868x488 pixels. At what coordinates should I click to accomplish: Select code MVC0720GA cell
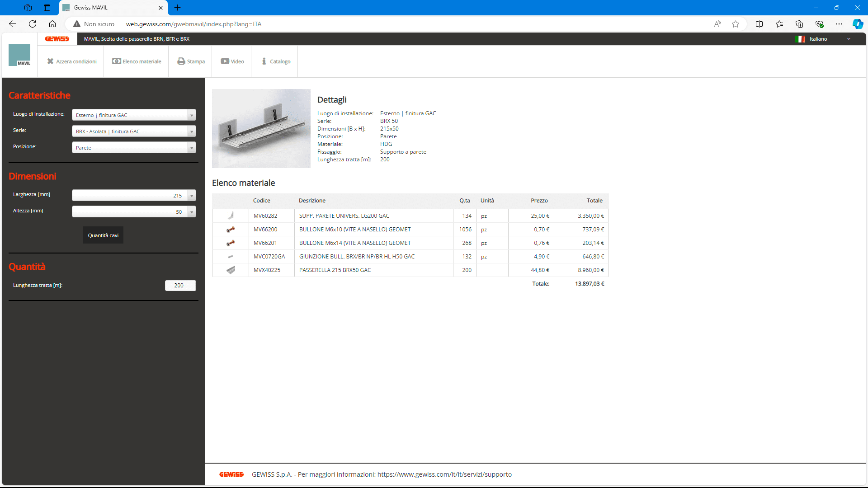(x=269, y=257)
